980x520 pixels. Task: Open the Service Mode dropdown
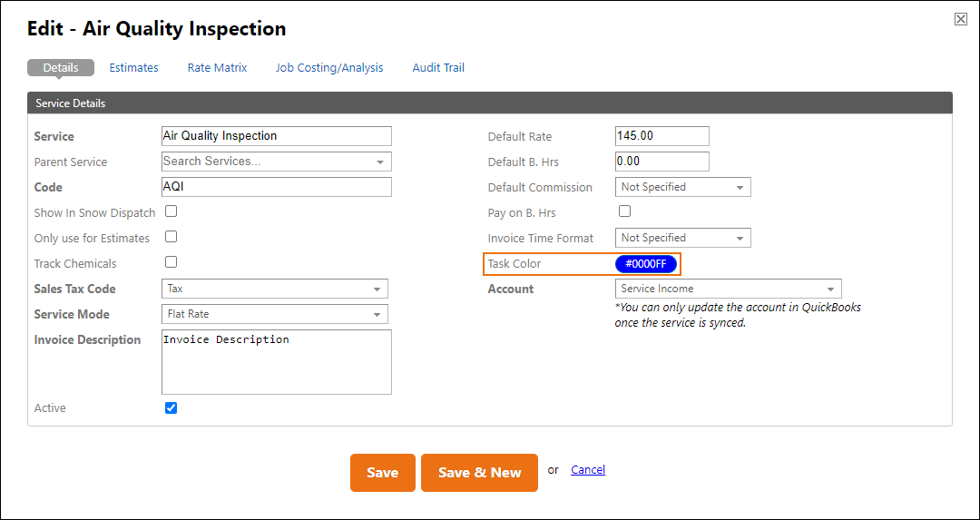(274, 314)
